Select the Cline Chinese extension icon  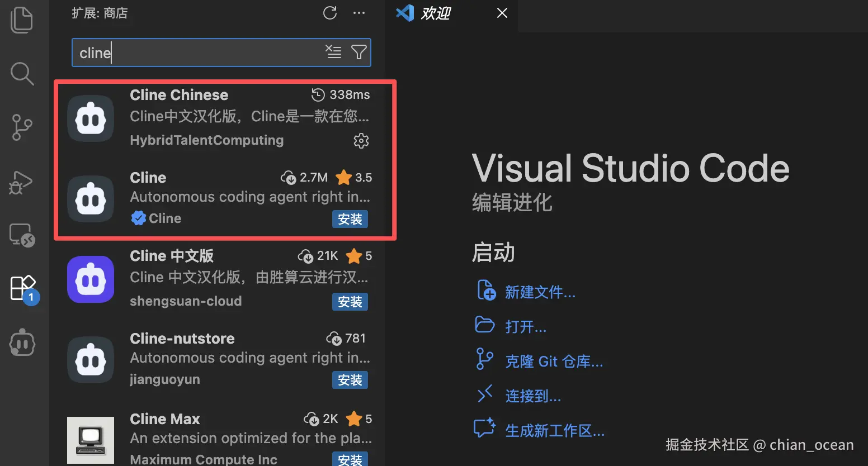91,118
